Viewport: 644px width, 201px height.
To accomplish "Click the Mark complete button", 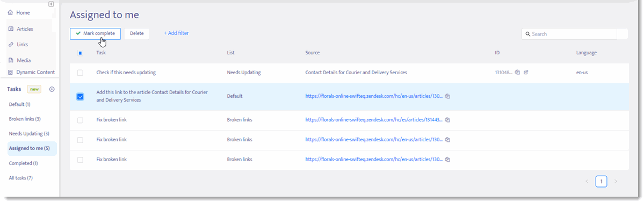I will (x=95, y=34).
